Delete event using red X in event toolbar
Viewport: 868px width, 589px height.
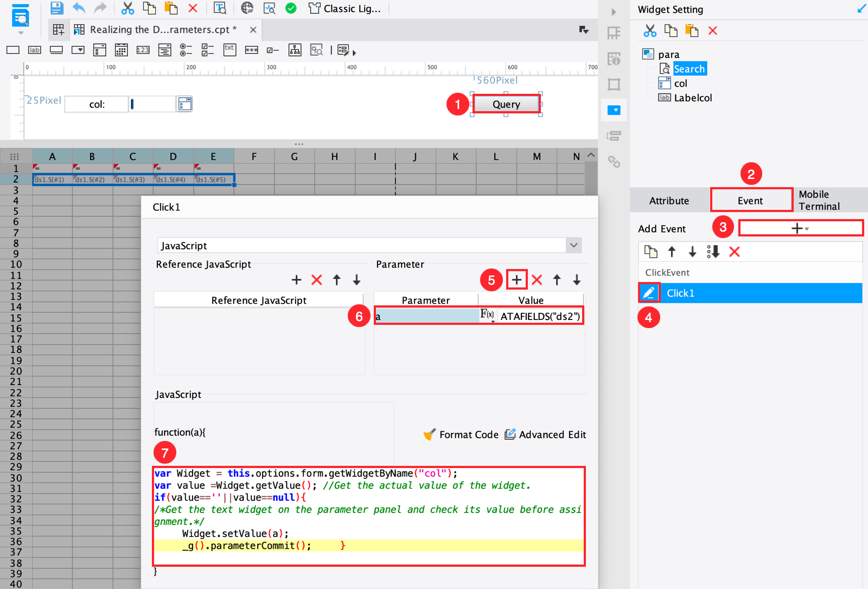click(735, 252)
